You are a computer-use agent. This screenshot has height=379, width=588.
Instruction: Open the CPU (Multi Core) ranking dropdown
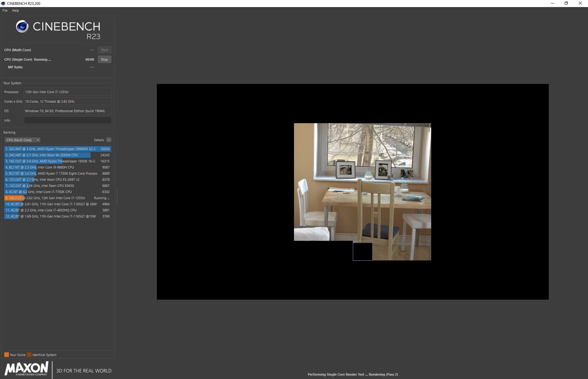click(x=22, y=140)
